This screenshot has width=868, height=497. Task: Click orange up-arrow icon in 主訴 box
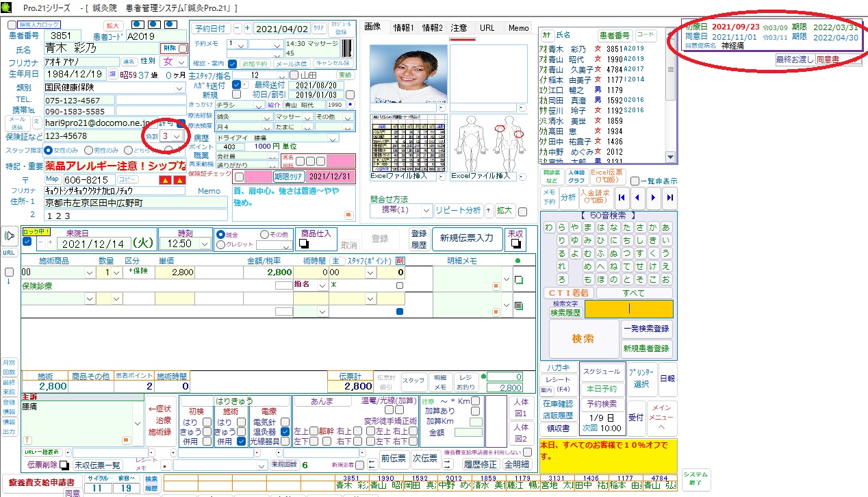[27, 440]
